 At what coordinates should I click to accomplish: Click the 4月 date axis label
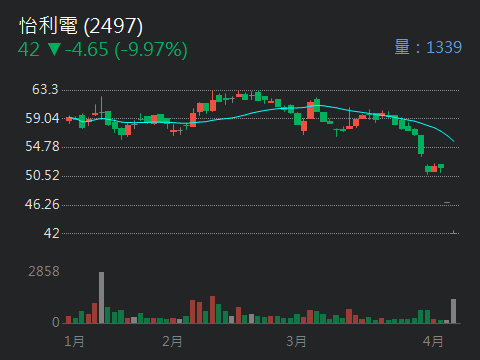point(433,342)
